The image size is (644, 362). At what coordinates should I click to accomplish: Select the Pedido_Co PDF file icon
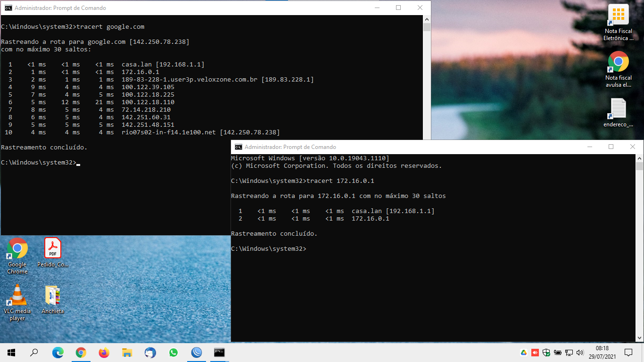pos(53,253)
